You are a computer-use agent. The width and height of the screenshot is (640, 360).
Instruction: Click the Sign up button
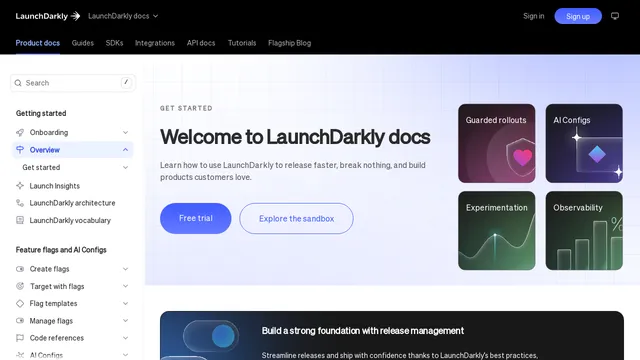(x=578, y=16)
